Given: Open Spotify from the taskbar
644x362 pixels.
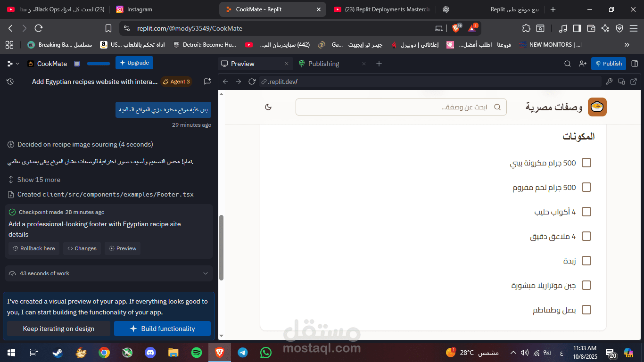Looking at the screenshot, I should (197, 352).
